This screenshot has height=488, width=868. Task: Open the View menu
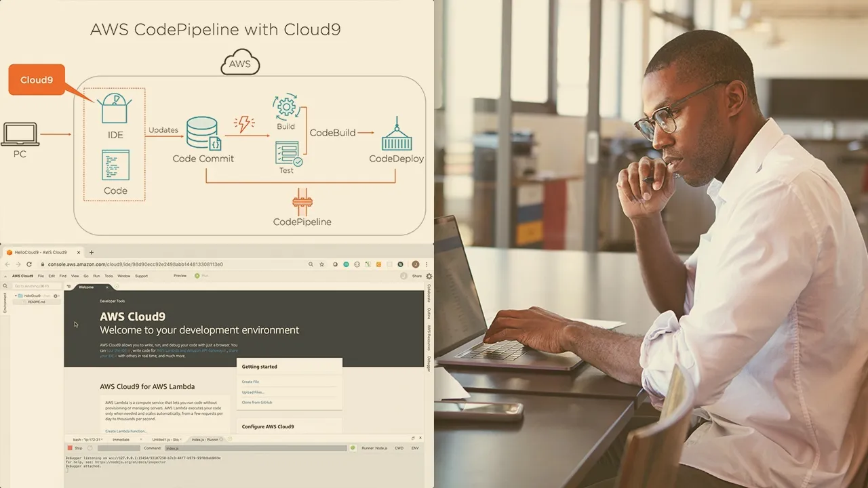75,276
